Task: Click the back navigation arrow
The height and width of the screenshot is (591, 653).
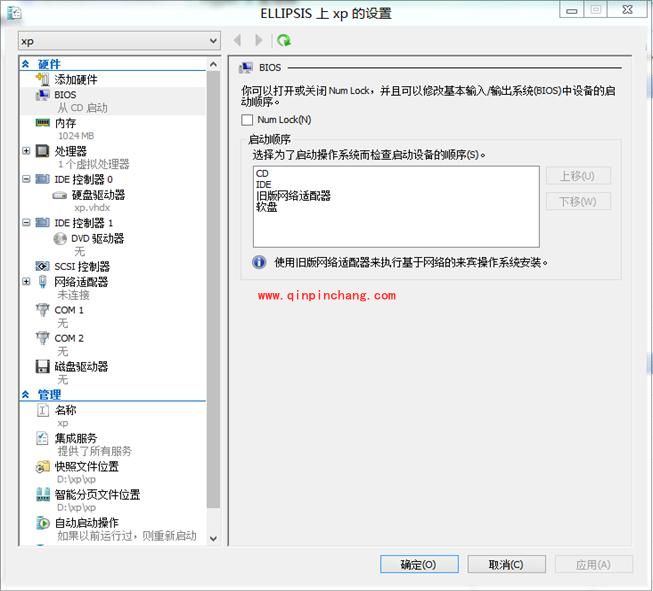Action: [237, 40]
